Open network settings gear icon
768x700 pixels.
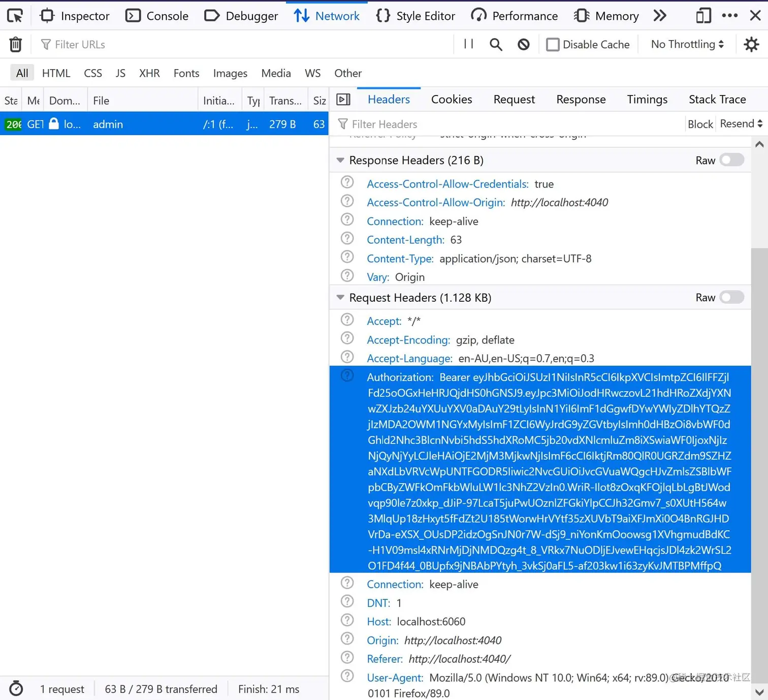pos(751,45)
